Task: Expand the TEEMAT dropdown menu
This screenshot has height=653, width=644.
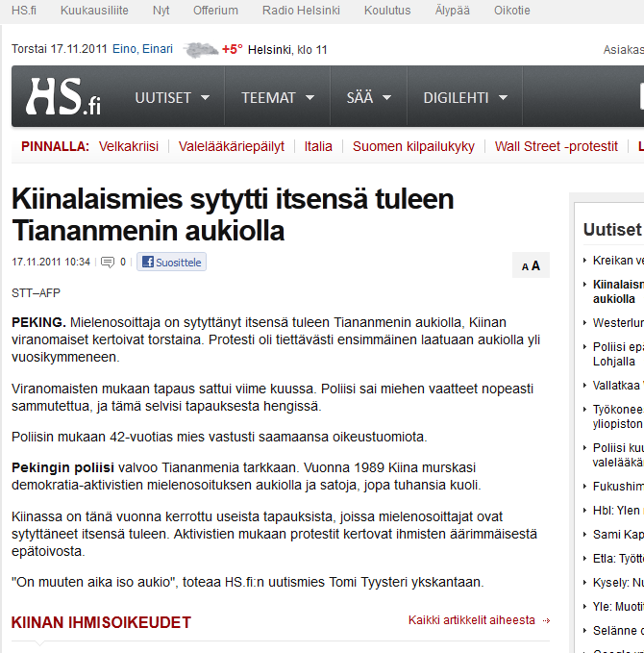Action: coord(277,97)
